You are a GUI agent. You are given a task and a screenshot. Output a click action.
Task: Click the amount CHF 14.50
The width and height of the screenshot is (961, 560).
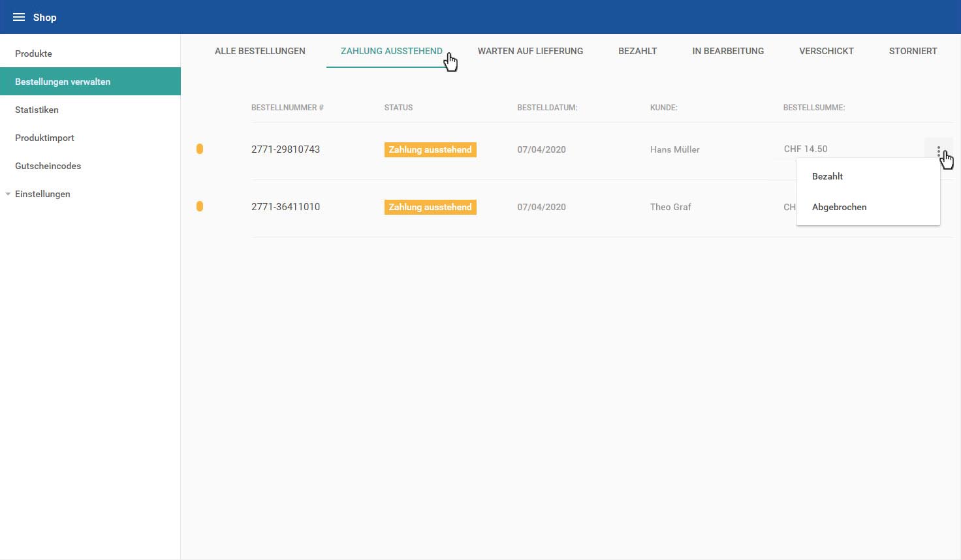pyautogui.click(x=806, y=149)
